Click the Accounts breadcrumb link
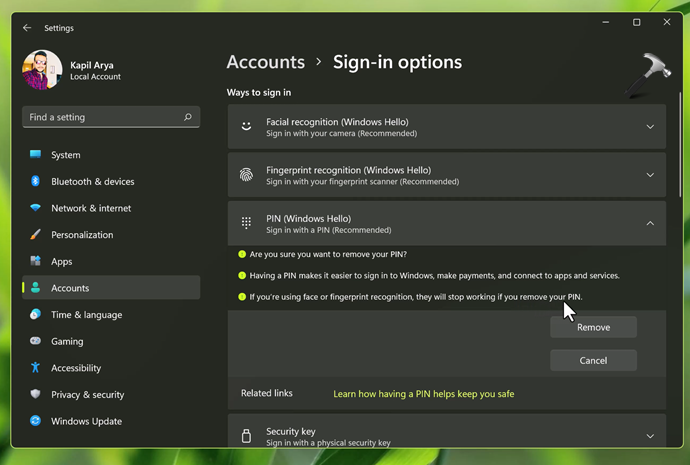690x465 pixels. click(265, 62)
